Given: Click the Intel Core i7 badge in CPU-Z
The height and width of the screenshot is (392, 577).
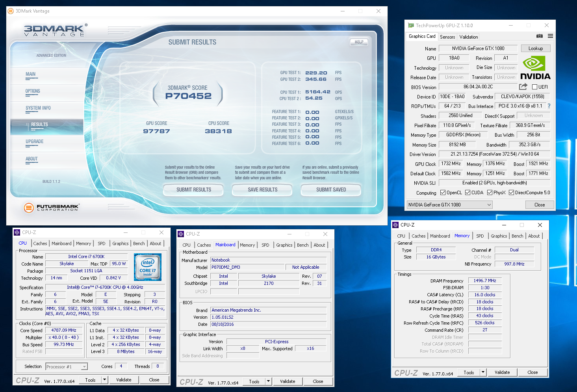Looking at the screenshot, I should [148, 267].
